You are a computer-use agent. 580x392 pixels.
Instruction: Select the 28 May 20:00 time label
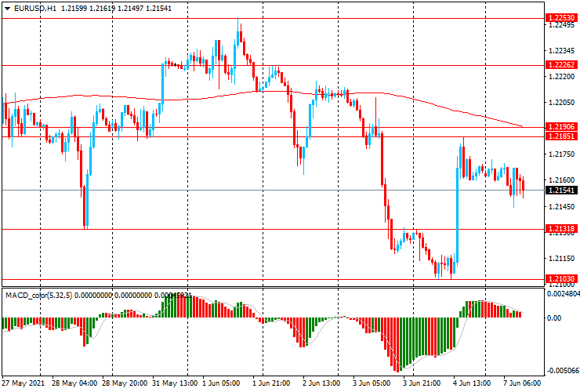click(125, 383)
